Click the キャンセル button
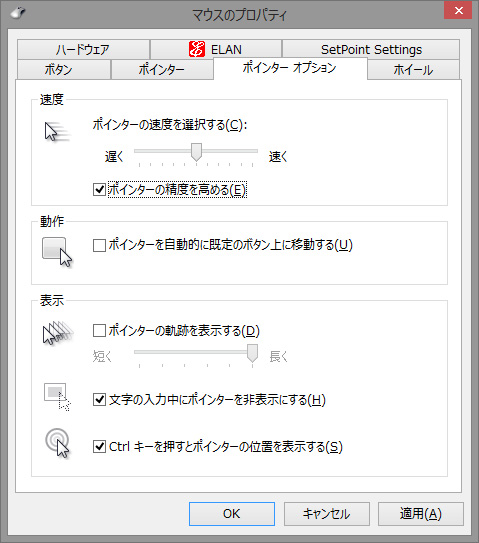The height and width of the screenshot is (543, 479). pos(327,514)
